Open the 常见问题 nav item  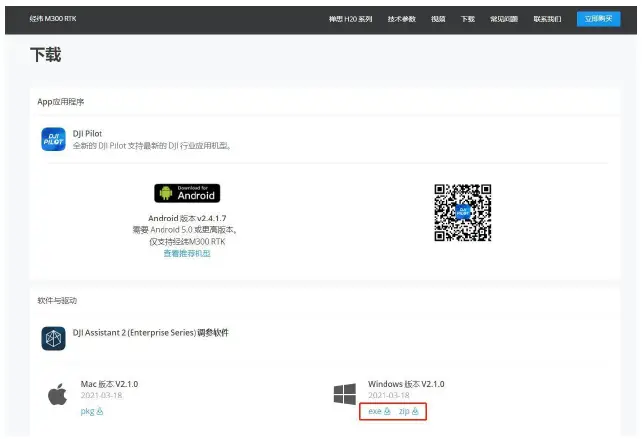(x=504, y=19)
